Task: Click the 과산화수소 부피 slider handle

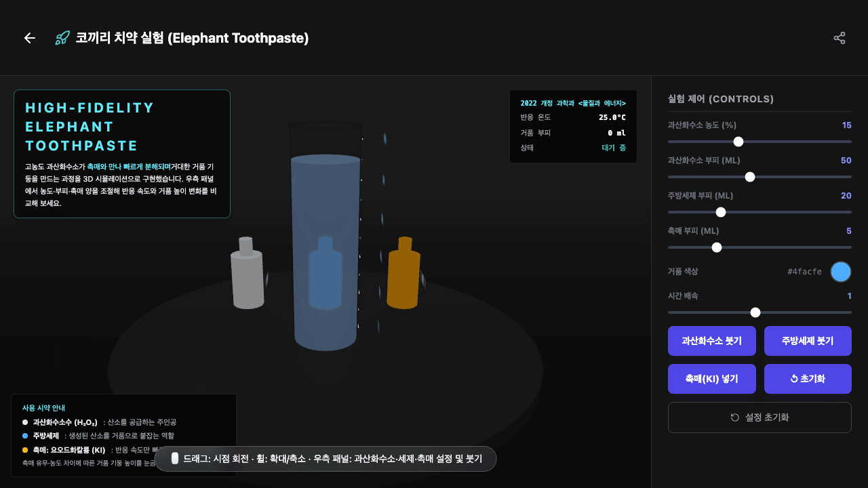Action: click(x=750, y=177)
